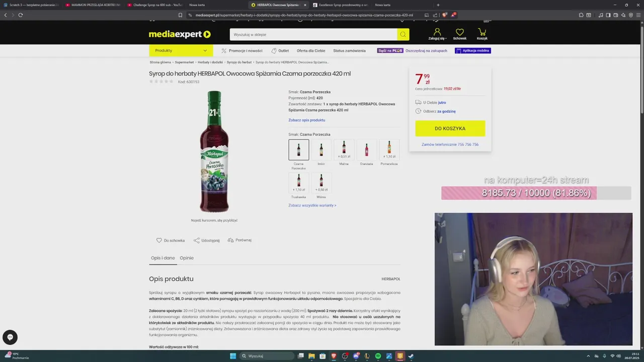This screenshot has height=362, width=644.
Task: Open Status zamówienia menu item
Action: 349,51
